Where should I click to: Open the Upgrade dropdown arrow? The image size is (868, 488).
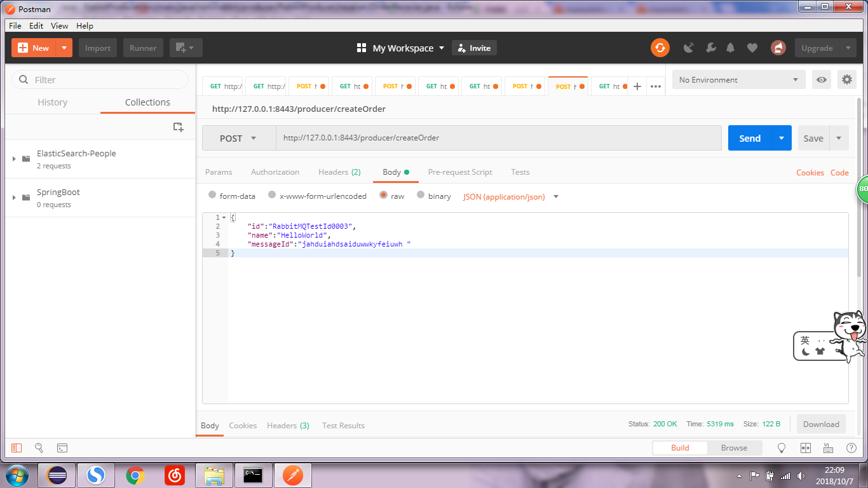(848, 48)
